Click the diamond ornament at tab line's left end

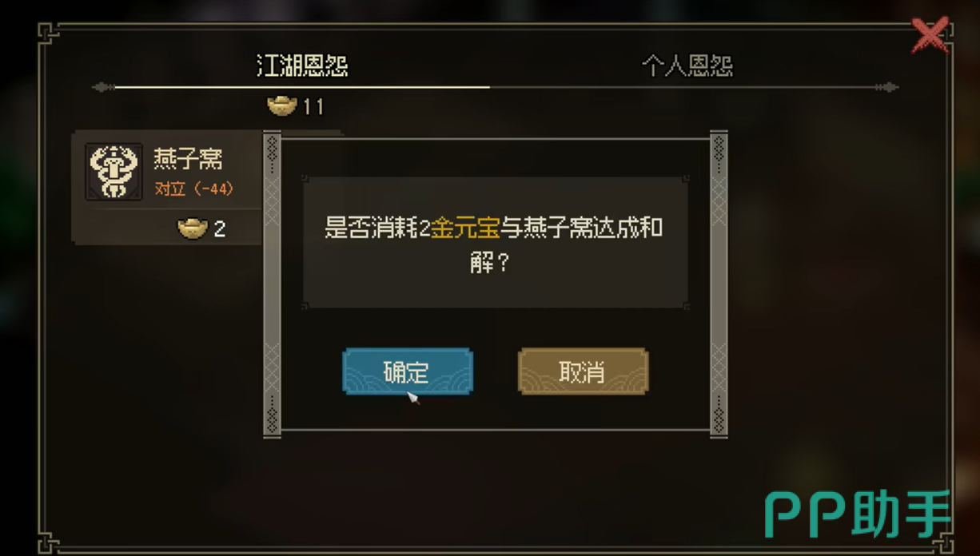coord(104,87)
